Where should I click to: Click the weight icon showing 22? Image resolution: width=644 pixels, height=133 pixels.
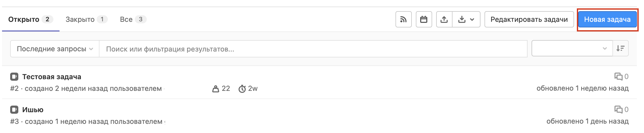point(216,89)
